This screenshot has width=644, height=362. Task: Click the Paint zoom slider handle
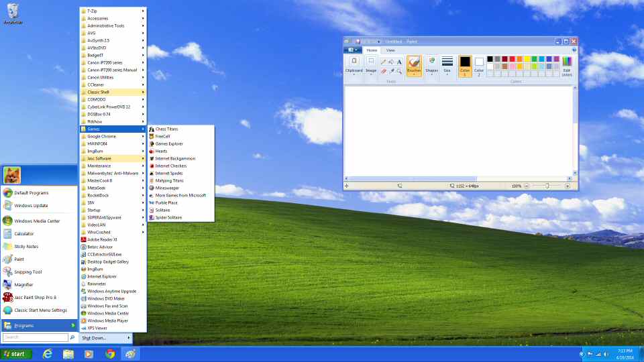(547, 186)
